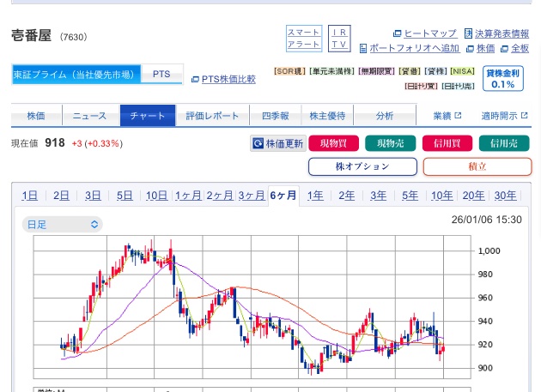The height and width of the screenshot is (392, 541).
Task: Click the 日計り買 tag
Action: (x=422, y=86)
